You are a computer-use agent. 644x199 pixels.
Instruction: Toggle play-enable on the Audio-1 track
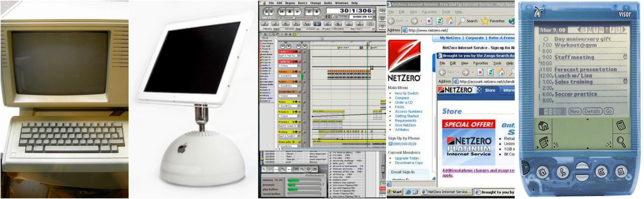coord(293,51)
